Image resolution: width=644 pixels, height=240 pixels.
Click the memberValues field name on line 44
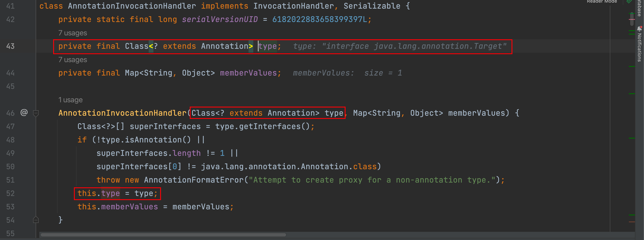point(248,73)
